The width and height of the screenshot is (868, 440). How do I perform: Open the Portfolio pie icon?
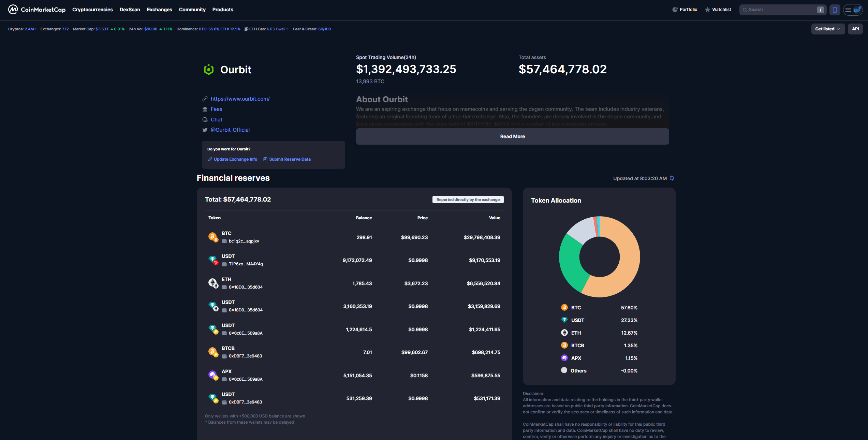(x=675, y=10)
